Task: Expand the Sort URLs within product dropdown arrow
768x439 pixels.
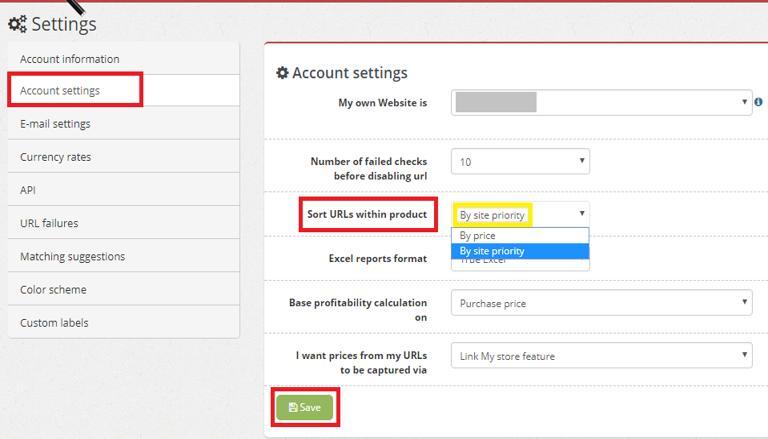Action: 582,213
